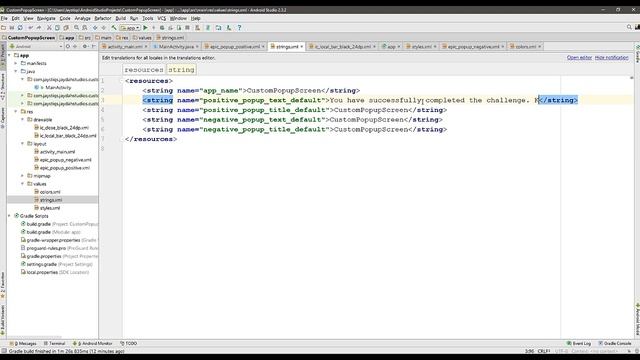Click the Synchronize toolbar icon

(20, 28)
